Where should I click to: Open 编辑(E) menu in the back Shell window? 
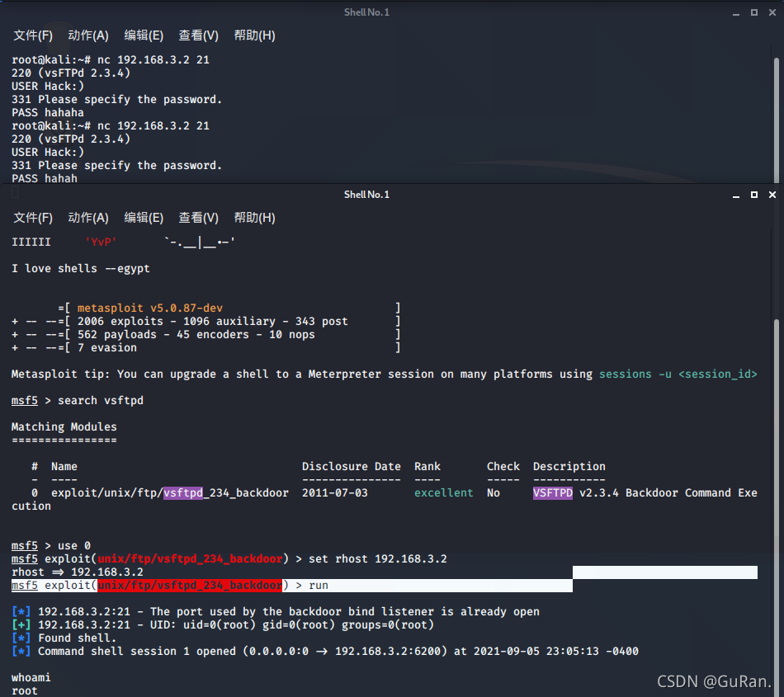144,35
